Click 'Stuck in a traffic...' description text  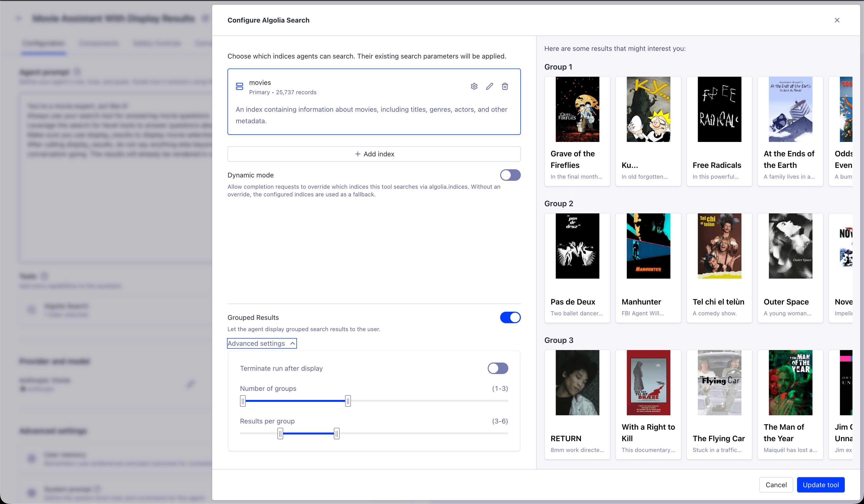tap(717, 450)
